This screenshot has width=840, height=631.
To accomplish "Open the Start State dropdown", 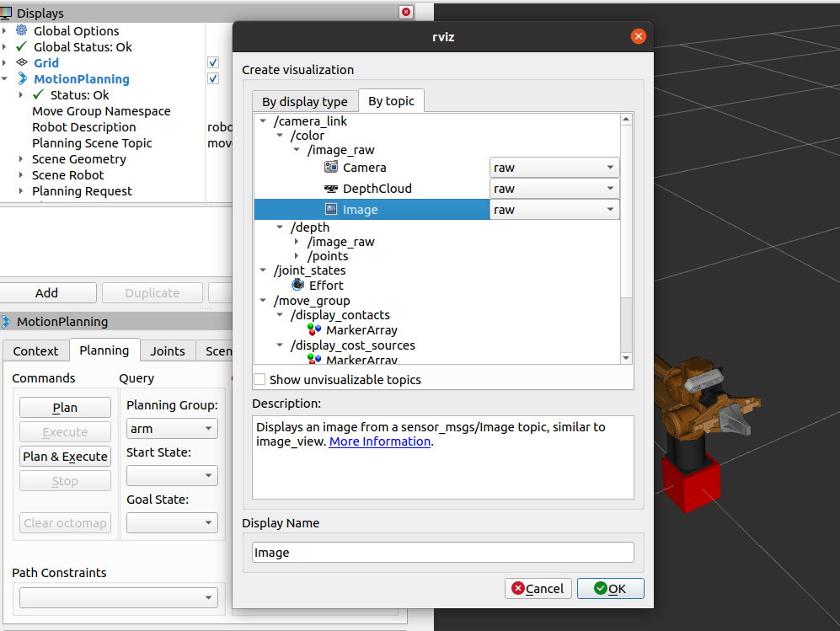I will pyautogui.click(x=172, y=476).
